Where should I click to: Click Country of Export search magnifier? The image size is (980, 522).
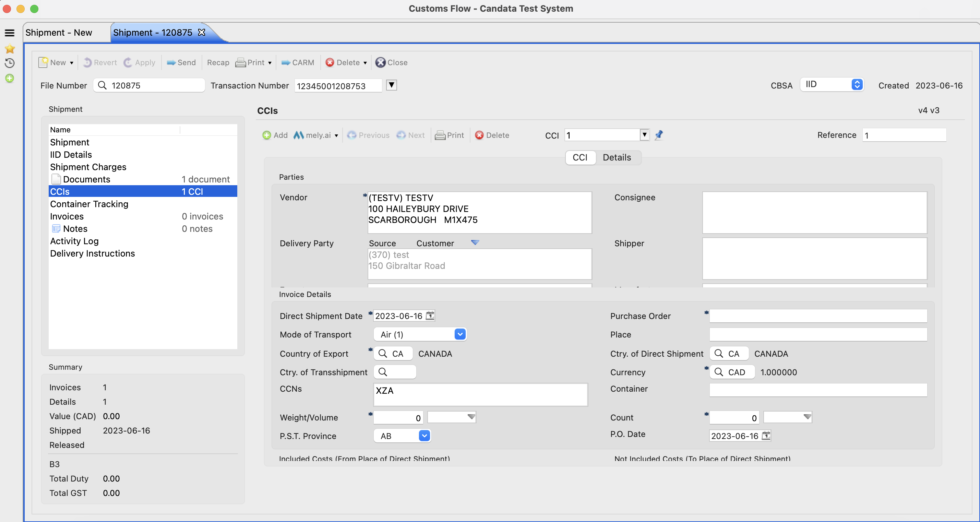383,354
